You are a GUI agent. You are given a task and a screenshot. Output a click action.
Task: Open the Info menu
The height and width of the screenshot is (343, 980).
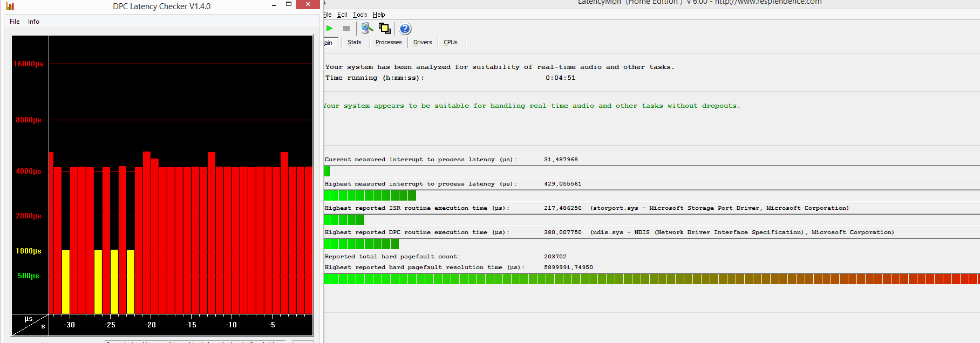point(33,22)
